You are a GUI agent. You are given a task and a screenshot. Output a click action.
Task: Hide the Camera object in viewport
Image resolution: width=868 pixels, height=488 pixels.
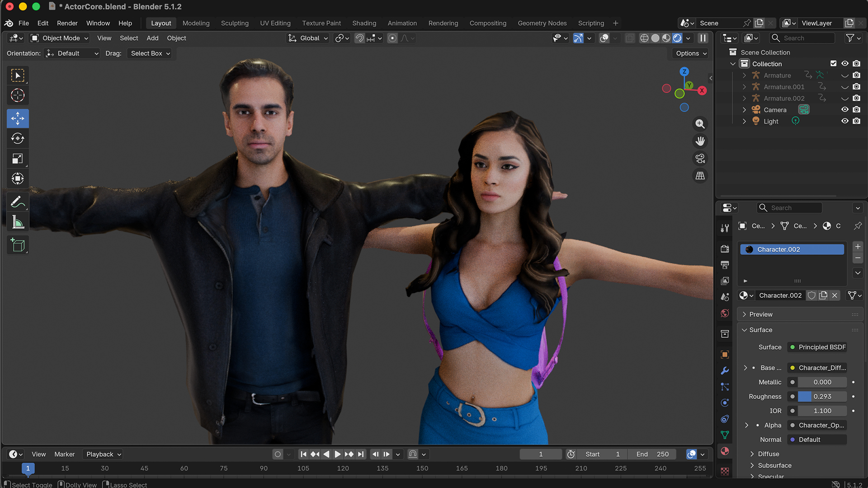tap(844, 110)
